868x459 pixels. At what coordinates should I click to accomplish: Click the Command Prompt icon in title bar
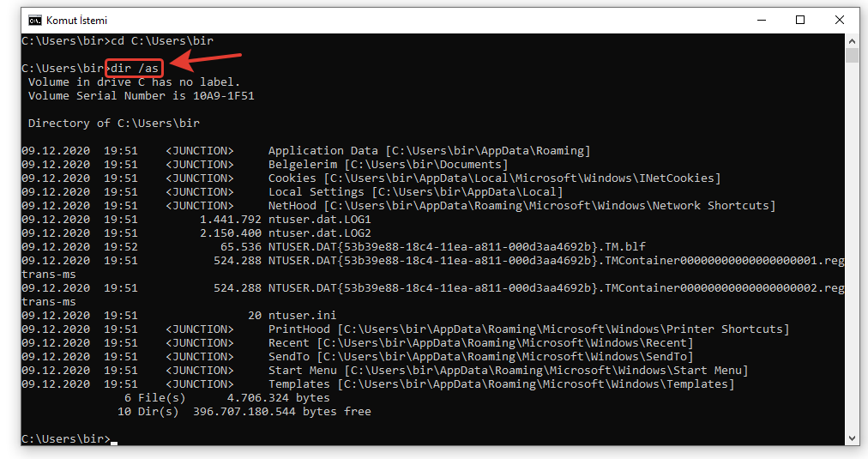pyautogui.click(x=34, y=20)
